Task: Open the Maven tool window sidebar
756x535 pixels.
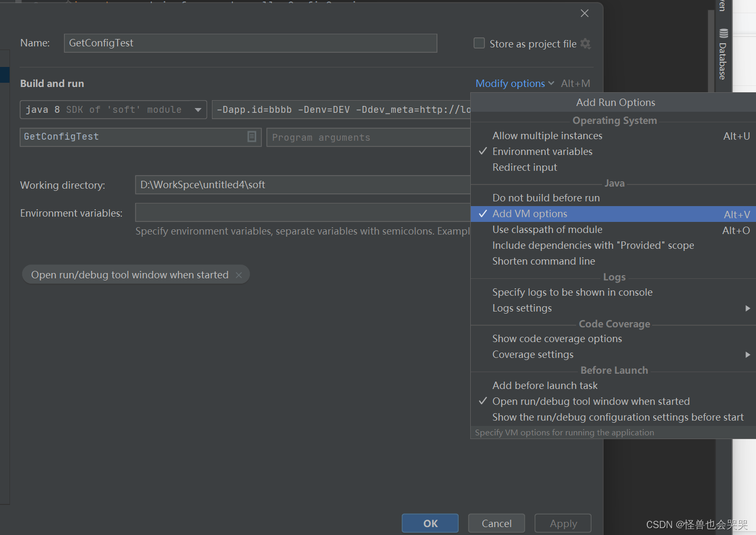Action: [x=722, y=5]
